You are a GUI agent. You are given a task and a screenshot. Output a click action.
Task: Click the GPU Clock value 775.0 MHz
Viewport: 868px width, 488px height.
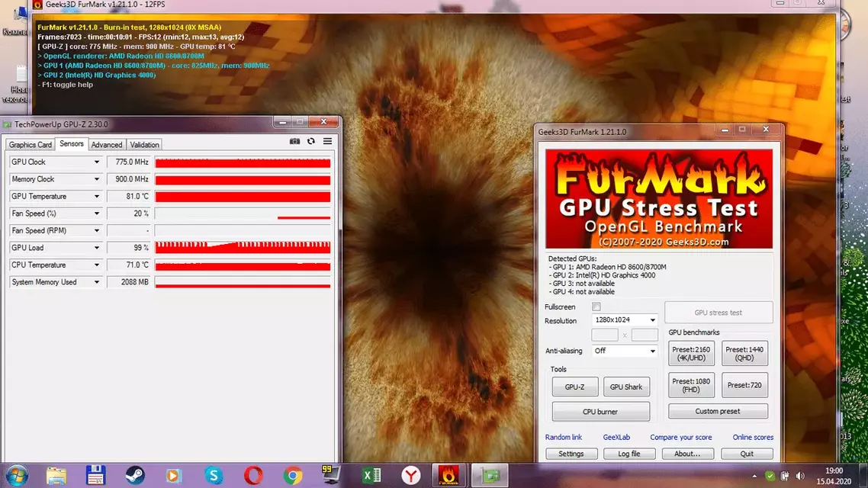coord(129,162)
